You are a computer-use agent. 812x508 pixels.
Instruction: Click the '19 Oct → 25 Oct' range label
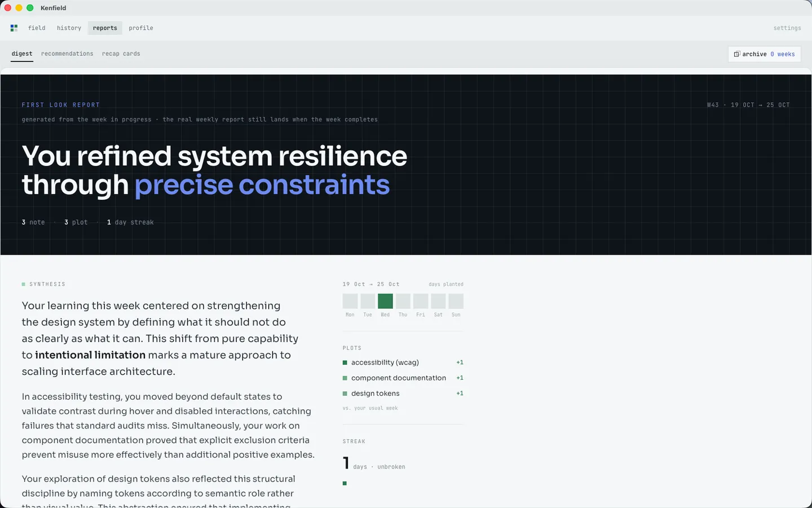[371, 284]
